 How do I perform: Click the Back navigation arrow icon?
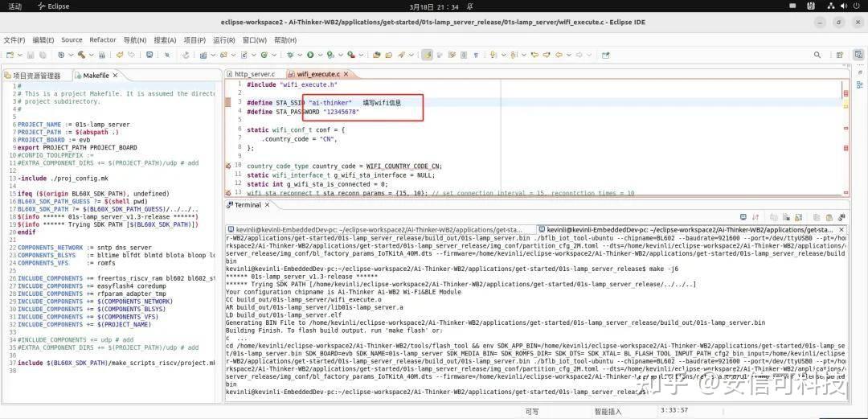coord(559,55)
